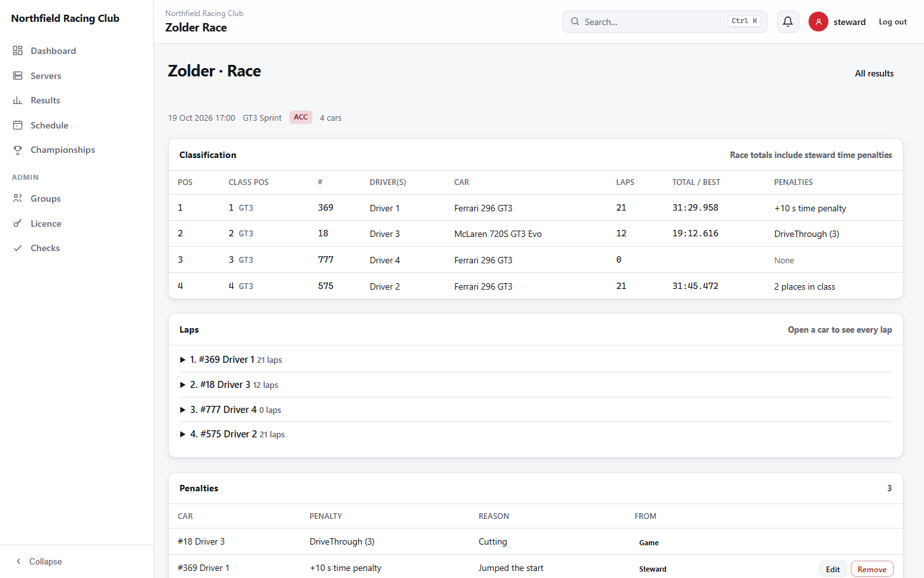Open Schedule from sidebar menu

(x=49, y=125)
